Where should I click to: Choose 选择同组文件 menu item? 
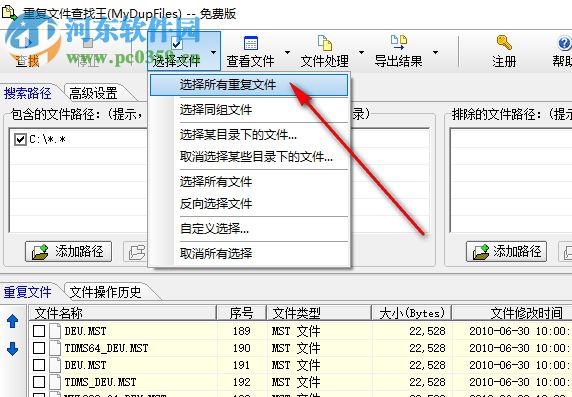click(x=249, y=109)
